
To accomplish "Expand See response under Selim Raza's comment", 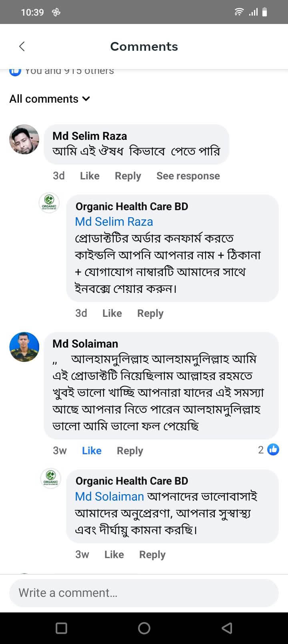I will tap(188, 176).
